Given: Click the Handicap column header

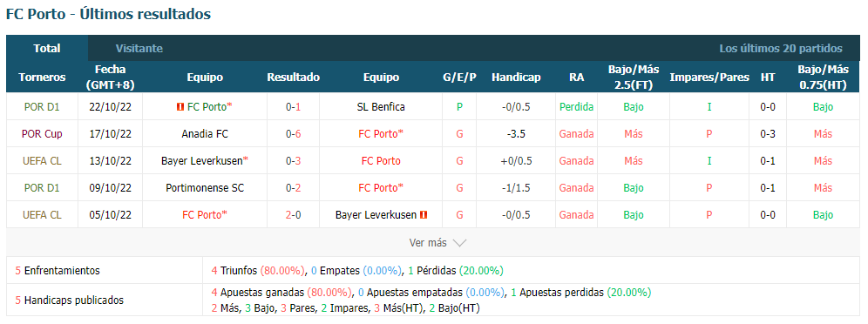Looking at the screenshot, I should tap(516, 78).
